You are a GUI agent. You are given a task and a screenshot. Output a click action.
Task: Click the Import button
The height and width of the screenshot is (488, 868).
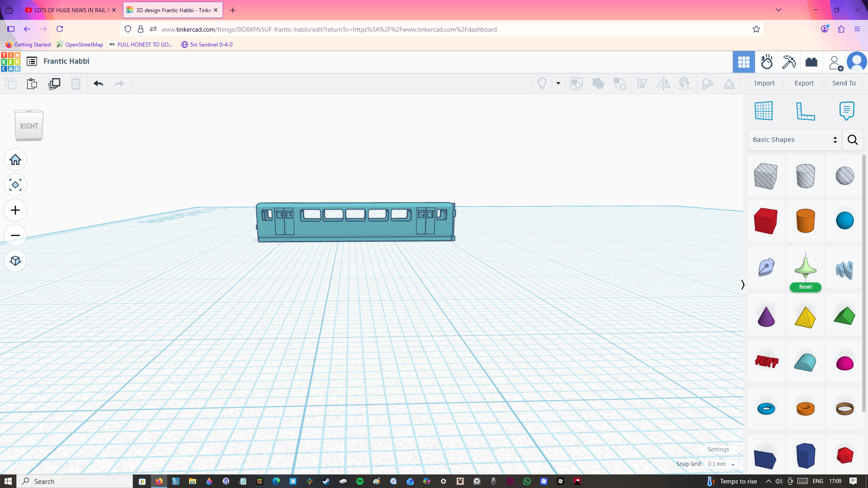[764, 83]
